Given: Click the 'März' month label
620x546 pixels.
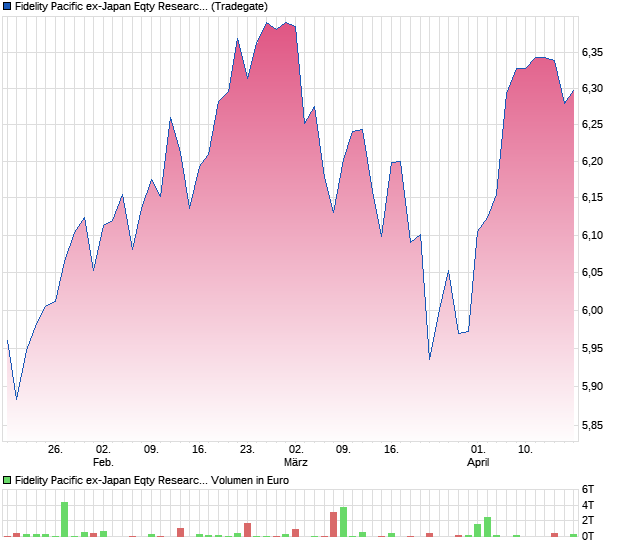Looking at the screenshot, I should coord(296,462).
